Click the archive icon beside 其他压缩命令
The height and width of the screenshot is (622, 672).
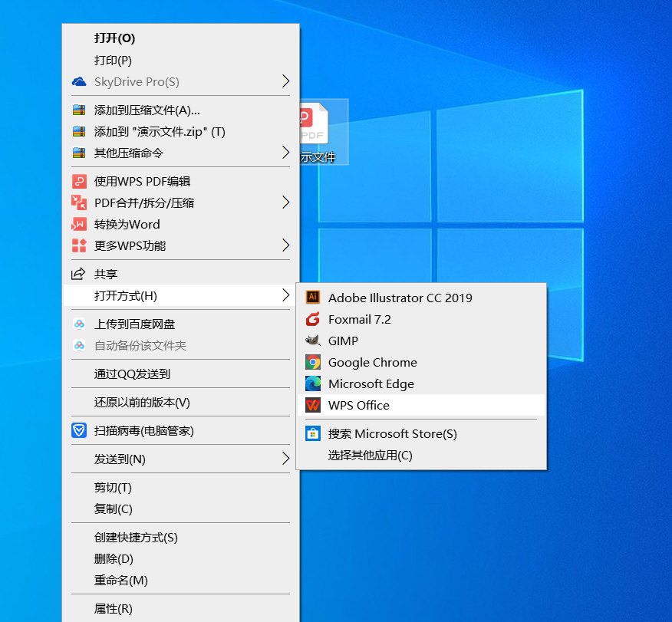pos(79,153)
